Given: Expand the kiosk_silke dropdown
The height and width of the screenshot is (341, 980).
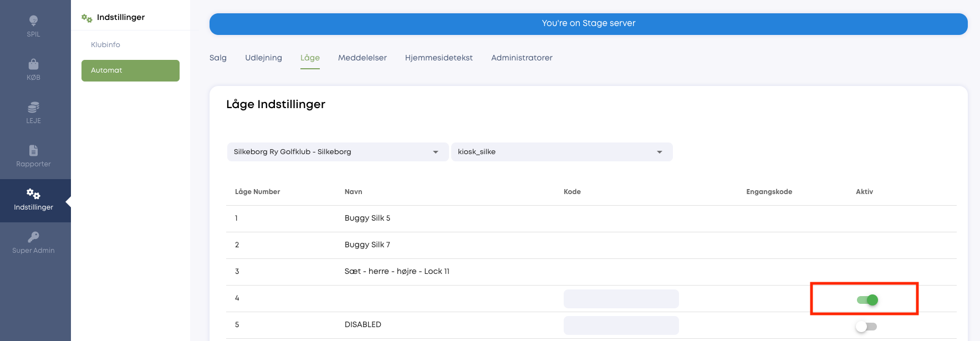Looking at the screenshot, I should click(562, 152).
